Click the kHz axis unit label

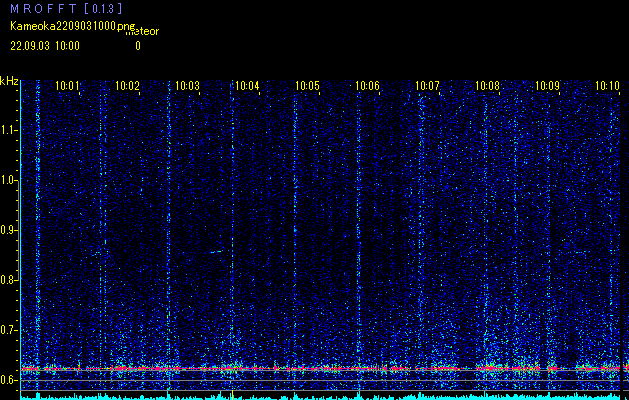click(x=9, y=81)
